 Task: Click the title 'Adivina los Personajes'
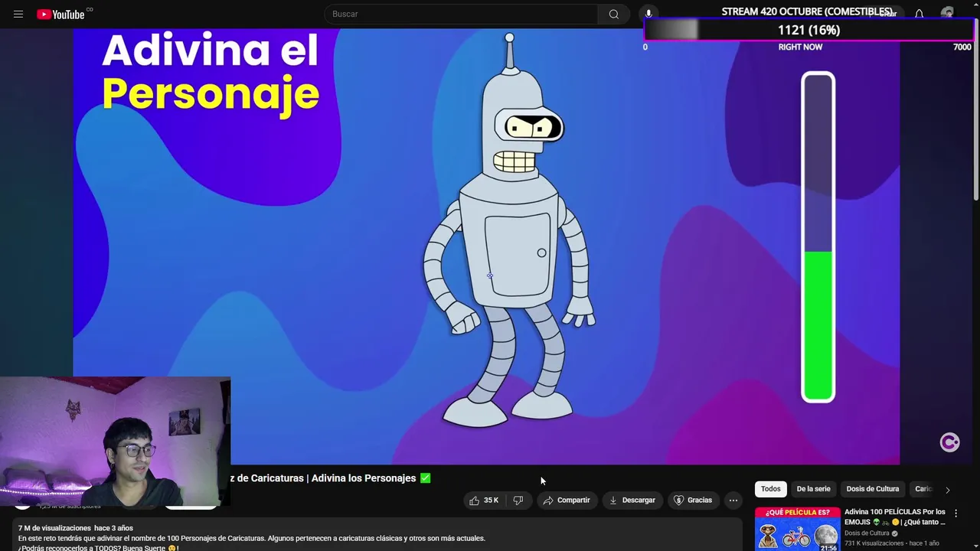[364, 478]
